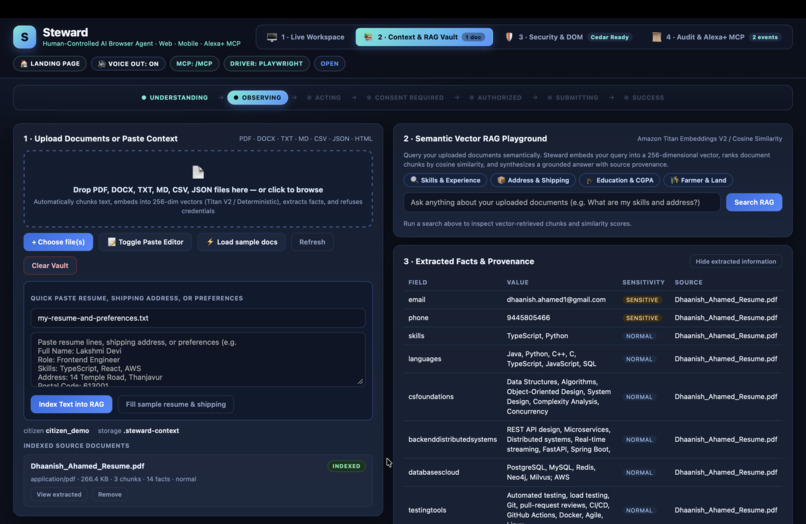Click the Load sample docs button
Screen dimensions: 806x524
pos(242,242)
